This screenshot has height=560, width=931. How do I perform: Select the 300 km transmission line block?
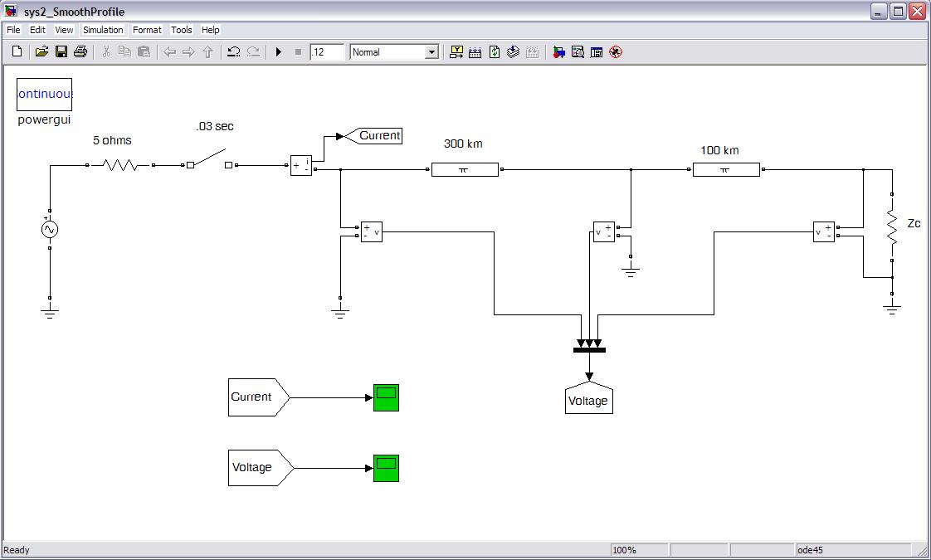465,169
